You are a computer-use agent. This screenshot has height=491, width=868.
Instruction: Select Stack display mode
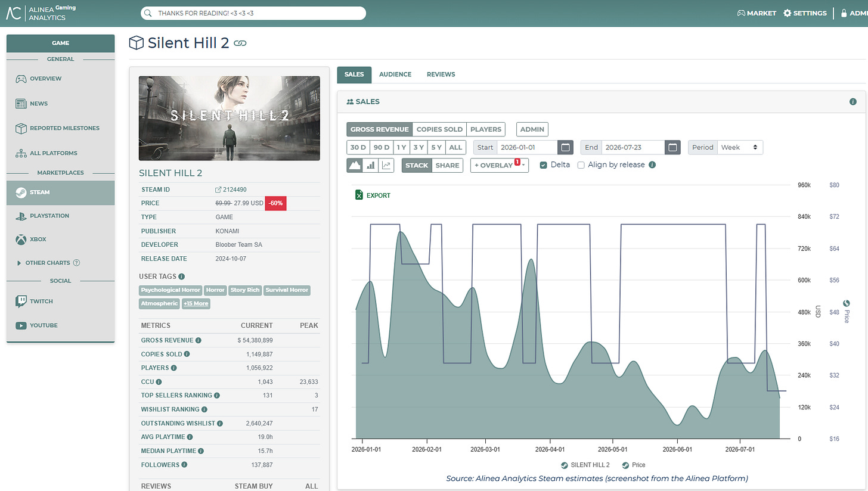click(x=416, y=165)
